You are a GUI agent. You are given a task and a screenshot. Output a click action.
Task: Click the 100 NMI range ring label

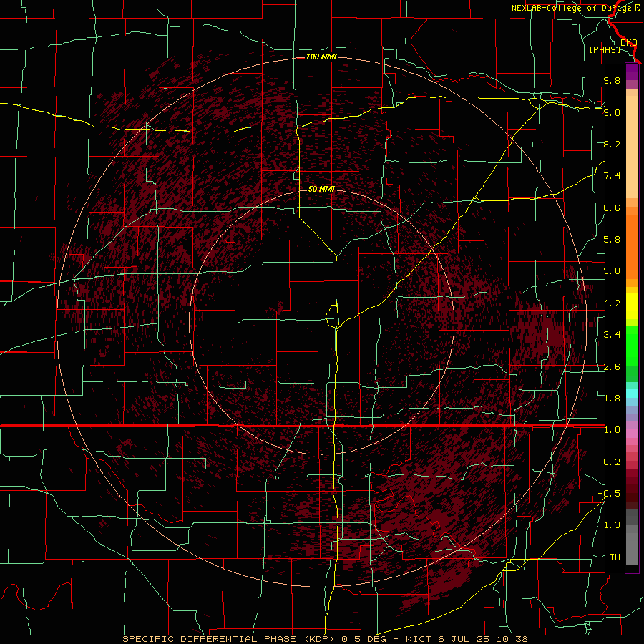point(321,57)
